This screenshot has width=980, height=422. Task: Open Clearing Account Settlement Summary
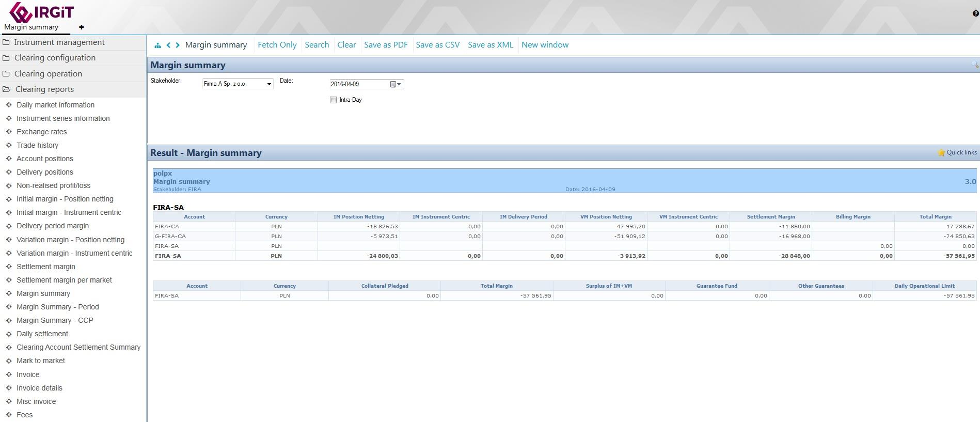click(78, 347)
